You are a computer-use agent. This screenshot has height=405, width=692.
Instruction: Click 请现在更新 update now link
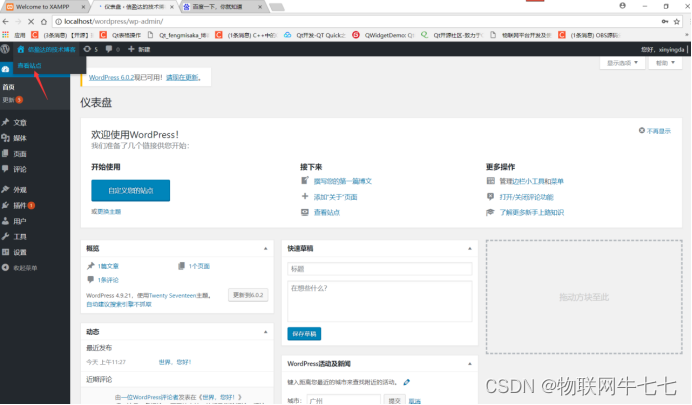pyautogui.click(x=183, y=77)
